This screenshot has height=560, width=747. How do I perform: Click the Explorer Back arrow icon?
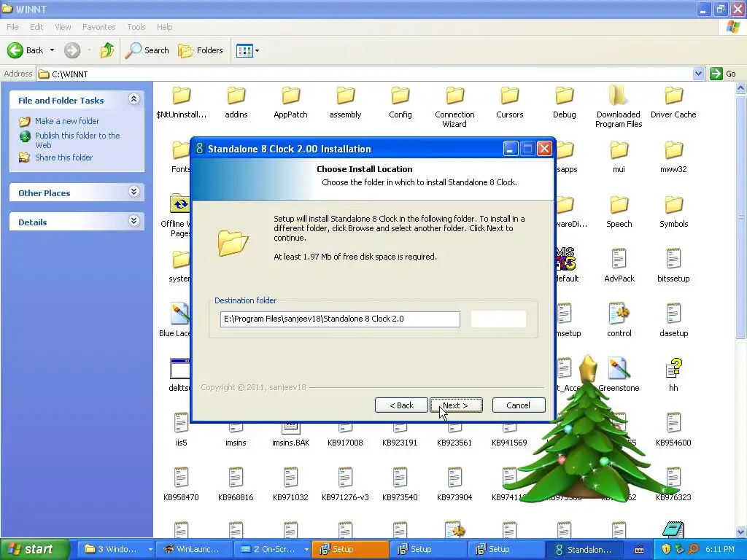[x=15, y=50]
